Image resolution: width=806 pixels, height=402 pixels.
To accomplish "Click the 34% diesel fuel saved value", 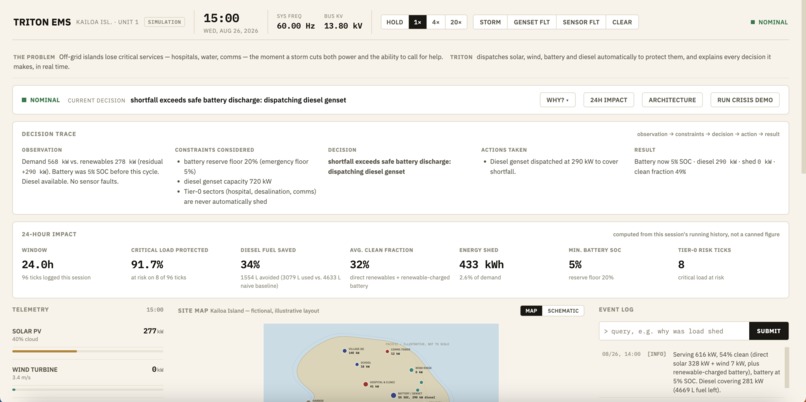I will pyautogui.click(x=250, y=265).
